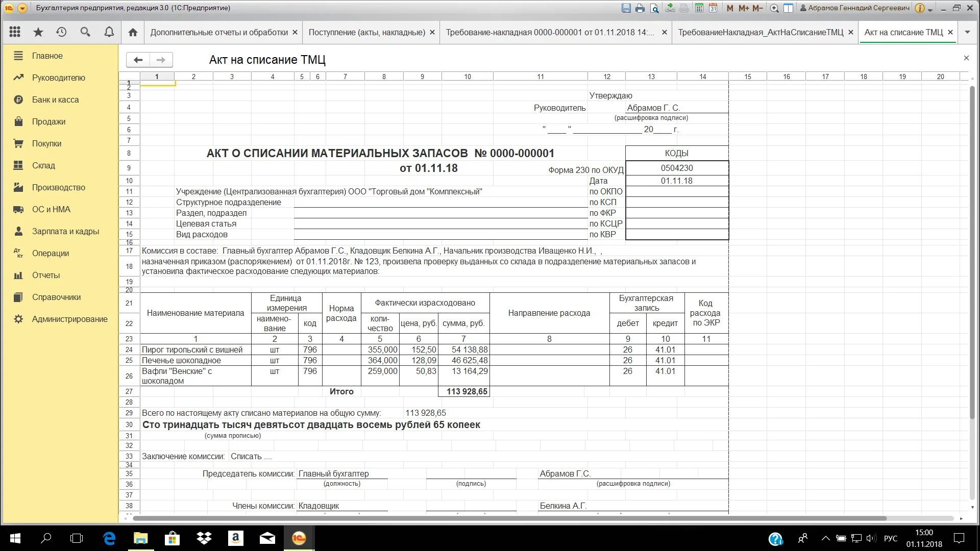The width and height of the screenshot is (980, 551).
Task: Click the total sum cell 113 928,65
Action: (464, 391)
